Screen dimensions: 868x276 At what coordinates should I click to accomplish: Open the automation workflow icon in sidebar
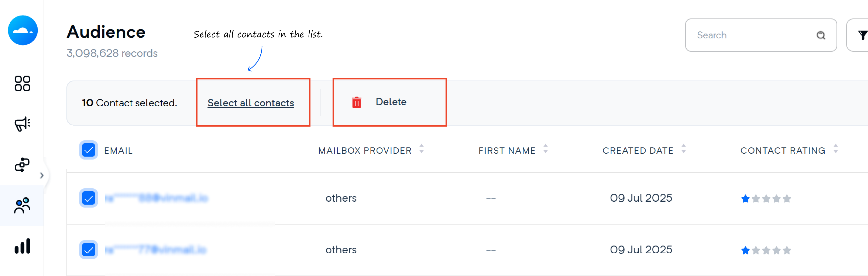pos(22,164)
